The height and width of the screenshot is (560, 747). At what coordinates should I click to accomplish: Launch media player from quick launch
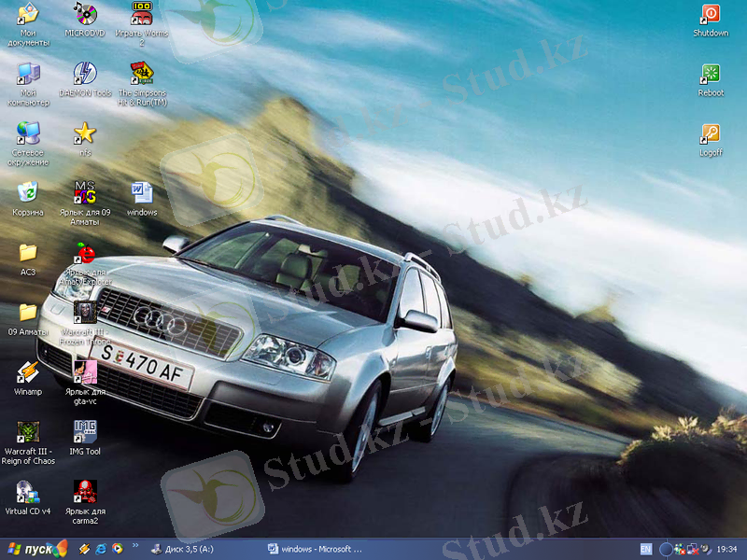pos(118,549)
